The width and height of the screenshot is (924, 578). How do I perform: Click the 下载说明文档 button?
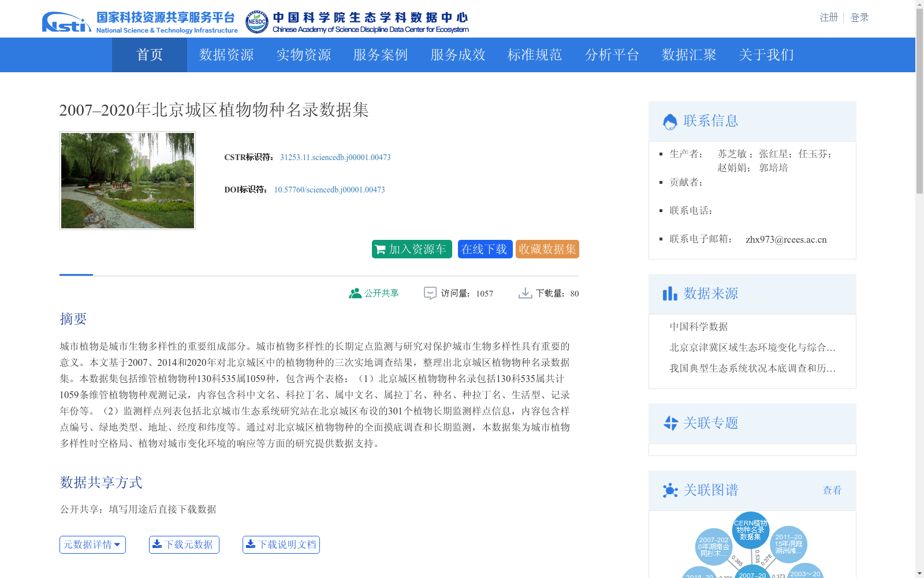(281, 544)
